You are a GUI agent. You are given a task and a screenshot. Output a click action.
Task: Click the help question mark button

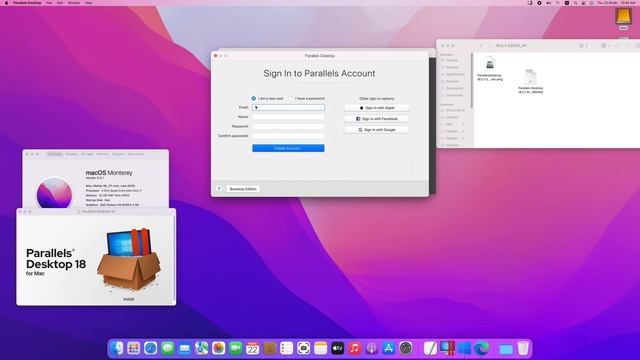coord(219,189)
